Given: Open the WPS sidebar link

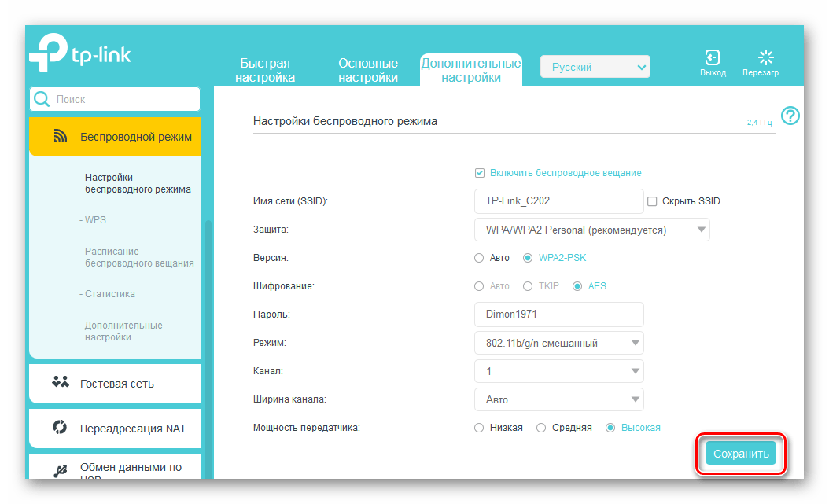Looking at the screenshot, I should pyautogui.click(x=96, y=220).
